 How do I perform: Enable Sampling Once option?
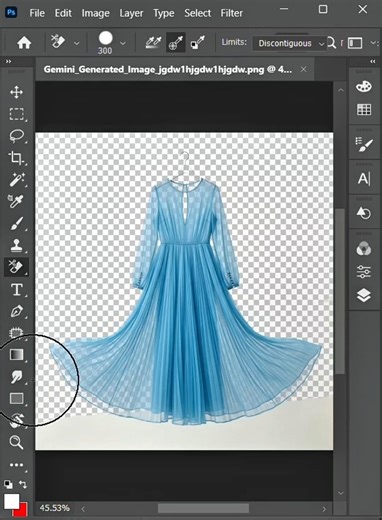176,43
